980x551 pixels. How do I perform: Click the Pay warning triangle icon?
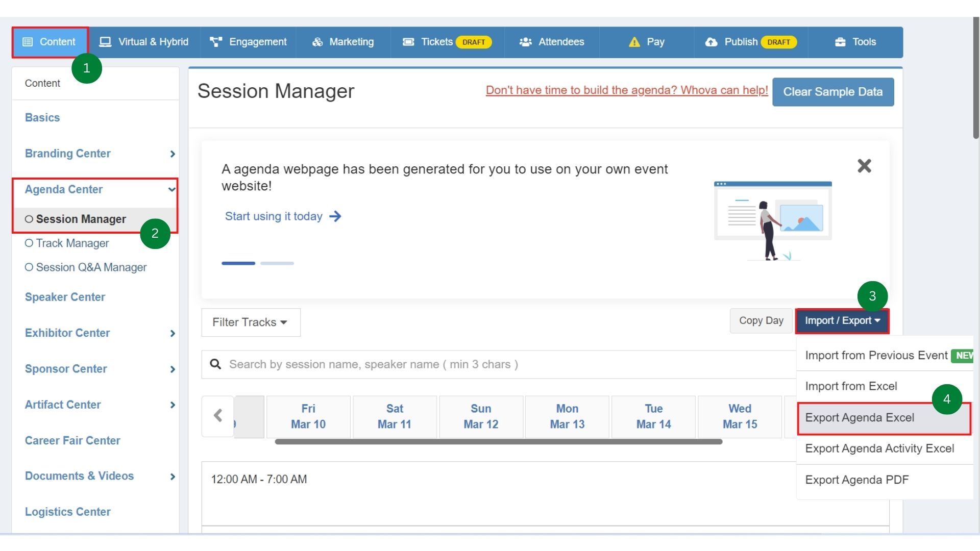(634, 42)
